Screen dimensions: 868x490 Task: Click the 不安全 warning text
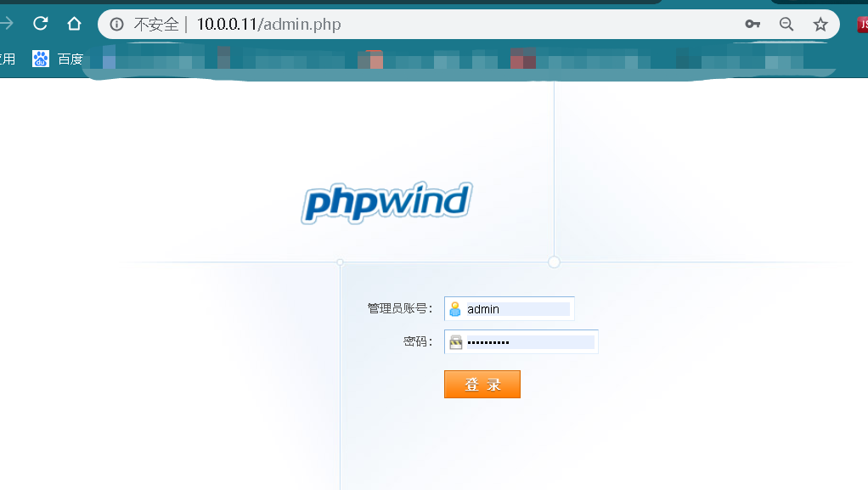[x=156, y=25]
